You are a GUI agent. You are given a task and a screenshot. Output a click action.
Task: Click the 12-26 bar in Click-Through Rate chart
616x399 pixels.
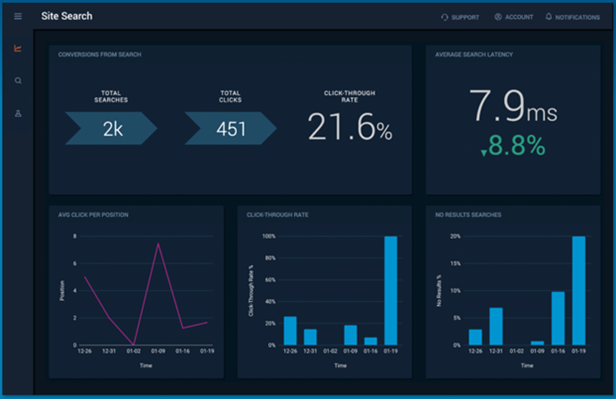coord(290,331)
